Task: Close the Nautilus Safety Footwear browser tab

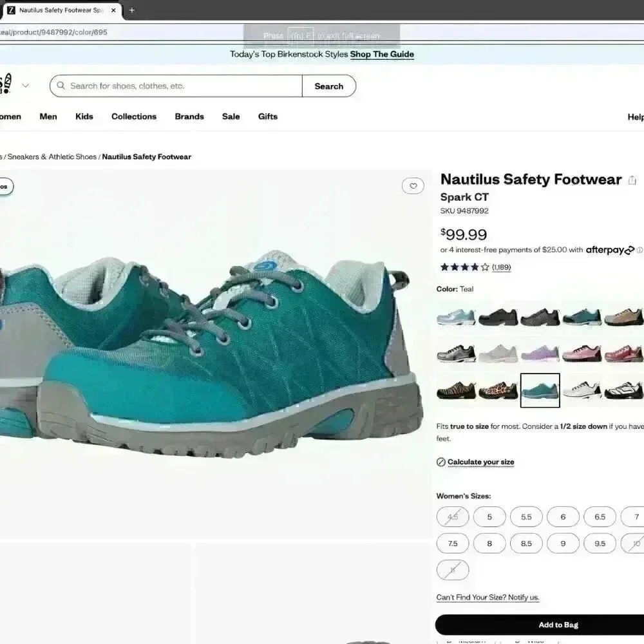Action: [x=113, y=10]
